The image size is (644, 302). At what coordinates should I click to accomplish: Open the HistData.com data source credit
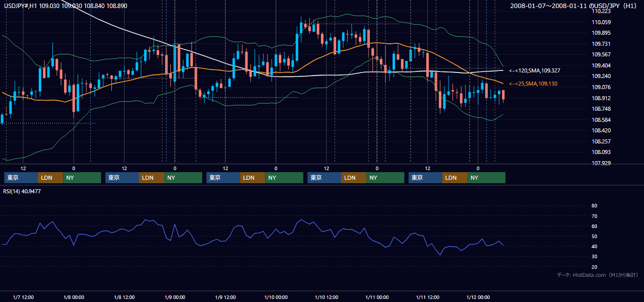coord(598,275)
